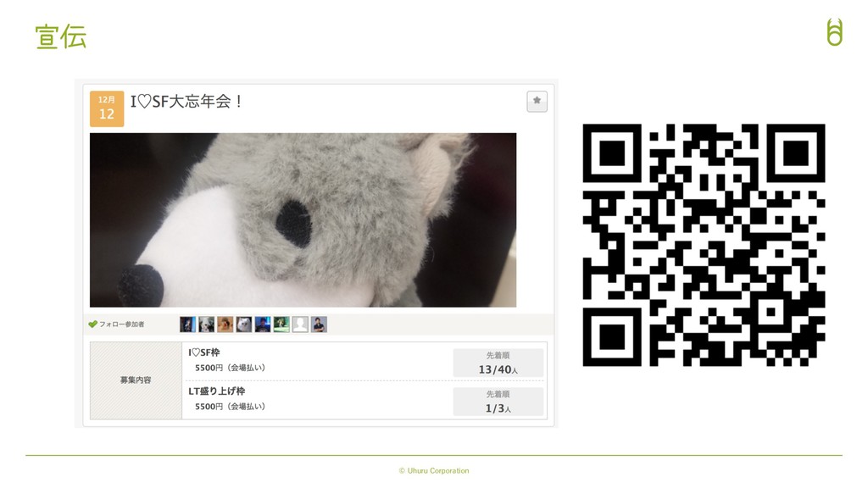Click the フォロー参加者 label

tap(122, 324)
